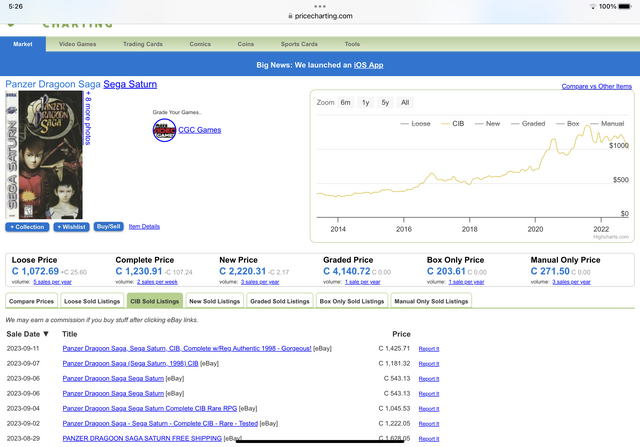Open the PANZER DRAGOON SAGA SATURN FREE SHIPPING listing
Image resolution: width=640 pixels, height=447 pixels.
point(142,438)
